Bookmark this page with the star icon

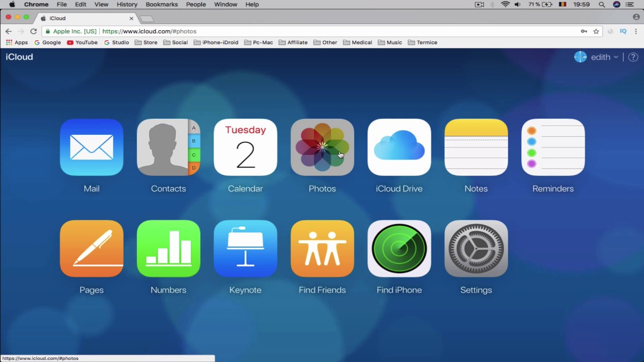pyautogui.click(x=596, y=31)
